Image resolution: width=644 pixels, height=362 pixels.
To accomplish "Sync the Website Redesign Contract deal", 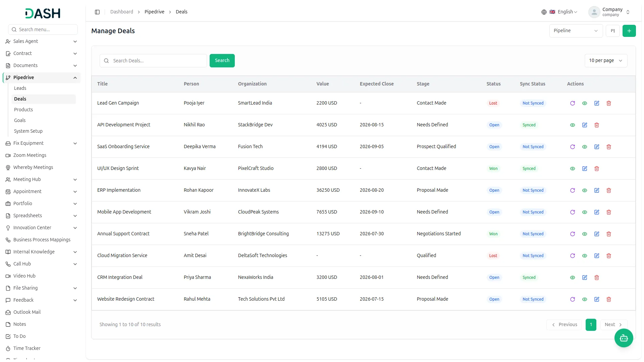I will pyautogui.click(x=573, y=299).
